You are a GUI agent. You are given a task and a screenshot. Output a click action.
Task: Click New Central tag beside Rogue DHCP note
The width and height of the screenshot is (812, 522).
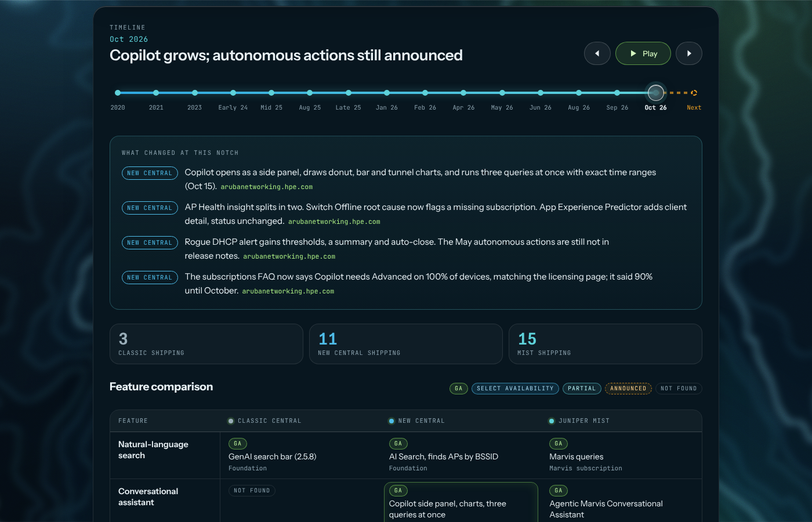[150, 243]
